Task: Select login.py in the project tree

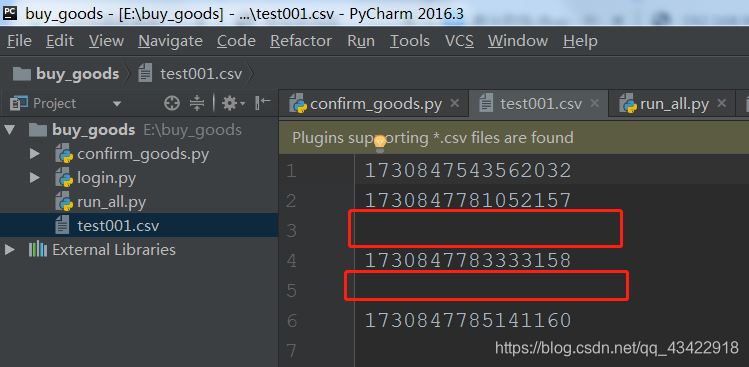Action: (x=106, y=178)
